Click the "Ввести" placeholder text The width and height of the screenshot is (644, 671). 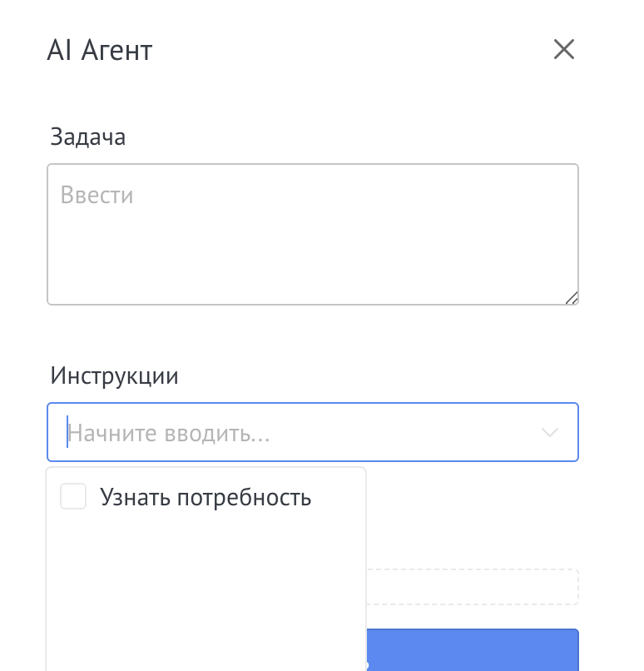tap(97, 196)
